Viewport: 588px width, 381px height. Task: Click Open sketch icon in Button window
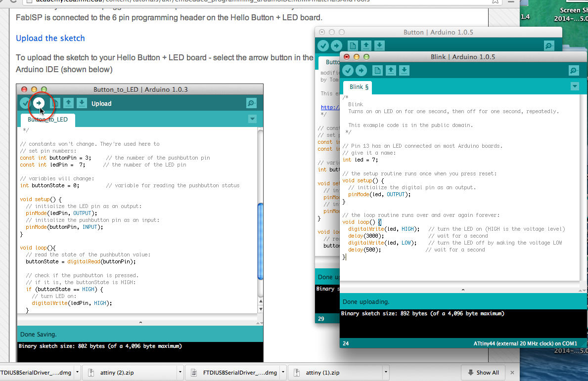(x=366, y=45)
